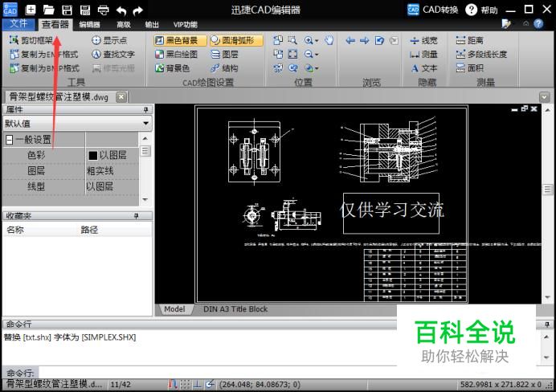Go to previous view with left arrow
The image size is (556, 392).
[350, 41]
